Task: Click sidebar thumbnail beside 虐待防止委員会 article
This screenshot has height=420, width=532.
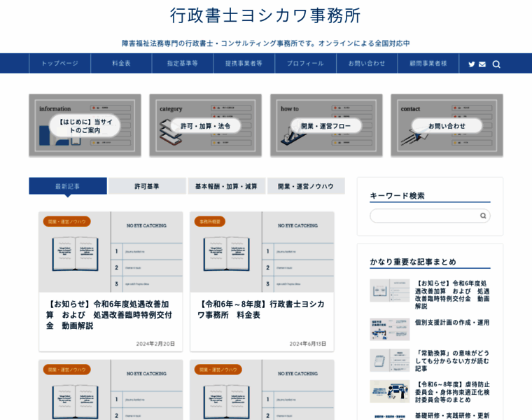Action: [x=389, y=391]
